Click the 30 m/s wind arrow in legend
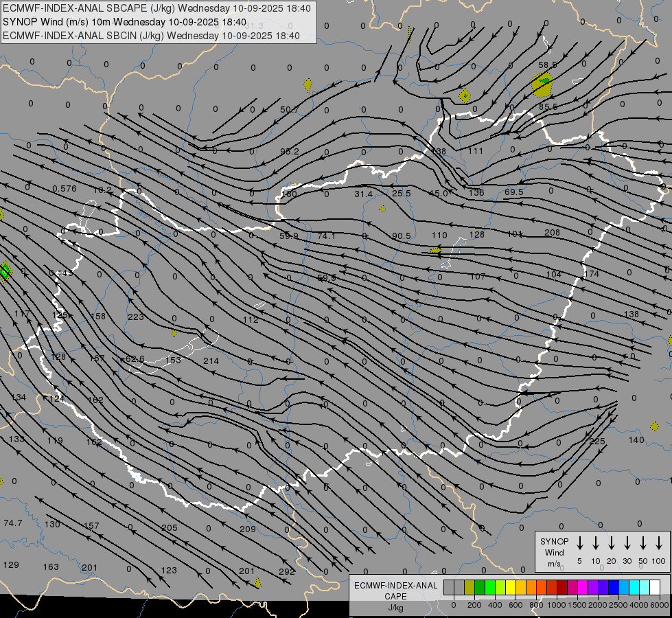This screenshot has height=618, width=672. pyautogui.click(x=627, y=543)
